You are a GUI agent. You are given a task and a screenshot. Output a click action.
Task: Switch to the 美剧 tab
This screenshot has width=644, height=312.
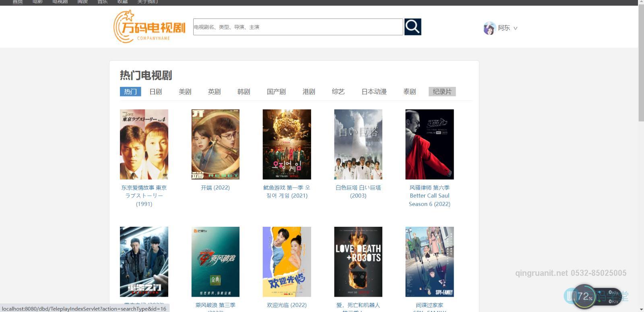point(185,92)
